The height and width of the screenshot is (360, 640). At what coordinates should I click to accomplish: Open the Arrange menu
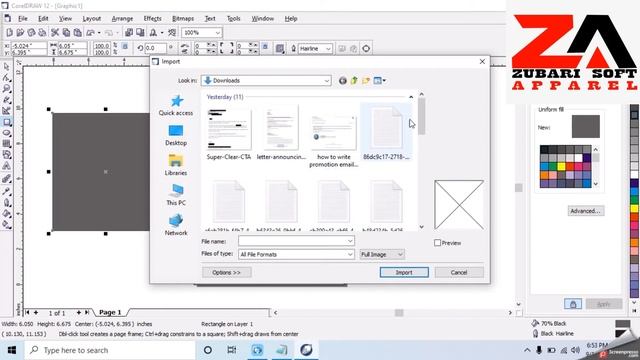(x=122, y=19)
